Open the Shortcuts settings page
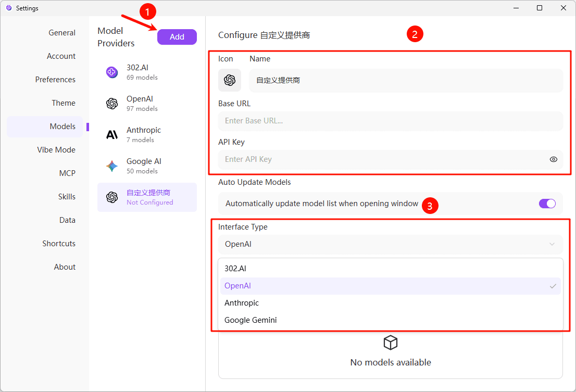 [59, 243]
